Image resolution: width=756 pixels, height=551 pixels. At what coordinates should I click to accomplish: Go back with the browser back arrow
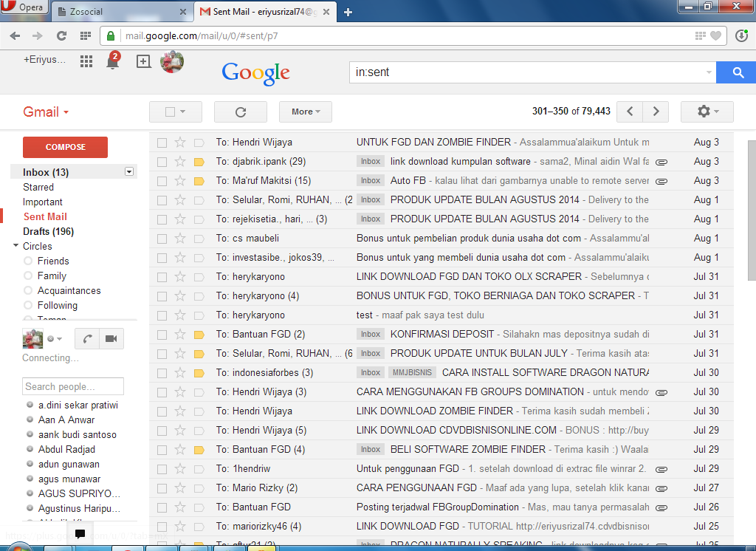15,35
